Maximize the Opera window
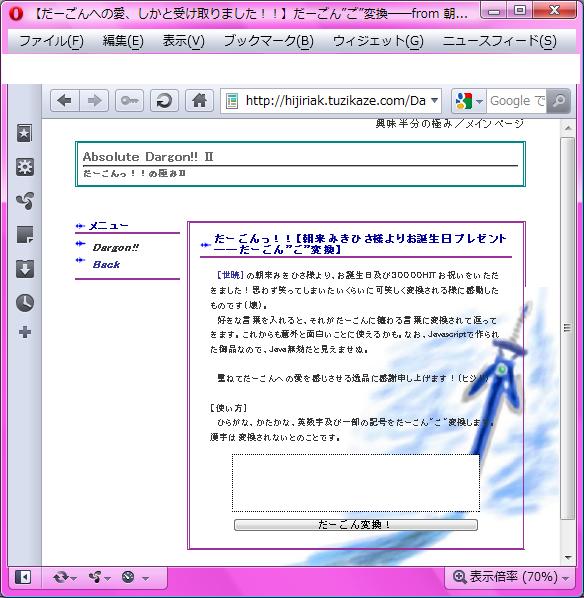 (520, 11)
